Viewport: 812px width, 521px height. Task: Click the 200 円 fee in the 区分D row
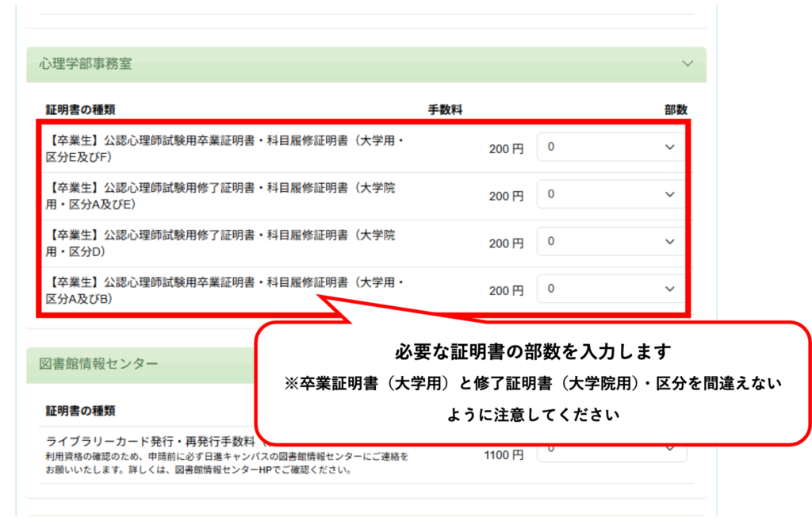pos(506,243)
